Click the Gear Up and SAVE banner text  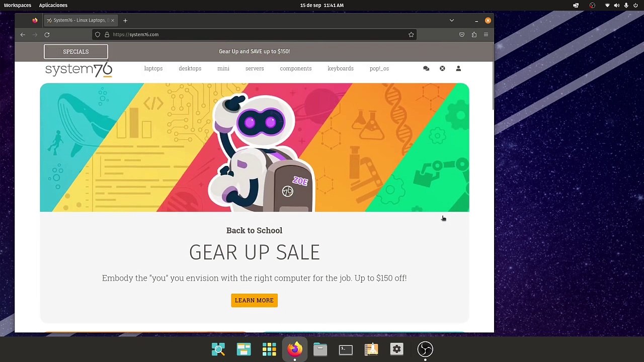254,51
